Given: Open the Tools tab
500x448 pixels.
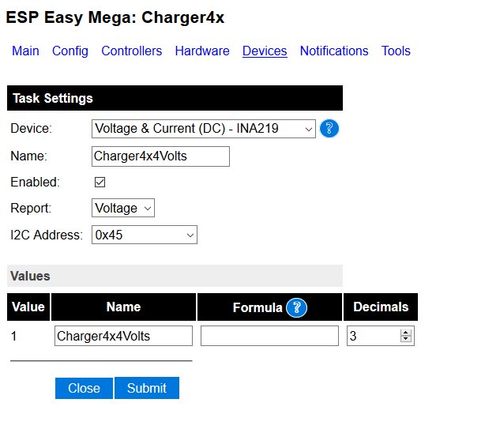Looking at the screenshot, I should tap(396, 51).
